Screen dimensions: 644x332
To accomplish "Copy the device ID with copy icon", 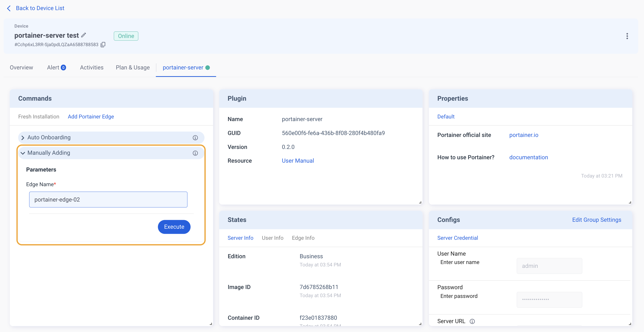I will coord(103,44).
